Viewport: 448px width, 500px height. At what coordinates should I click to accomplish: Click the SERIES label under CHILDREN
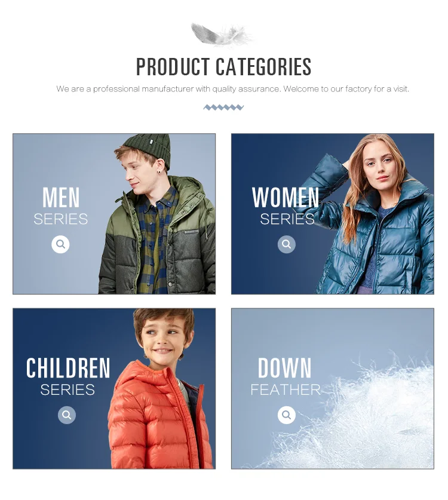click(x=67, y=389)
